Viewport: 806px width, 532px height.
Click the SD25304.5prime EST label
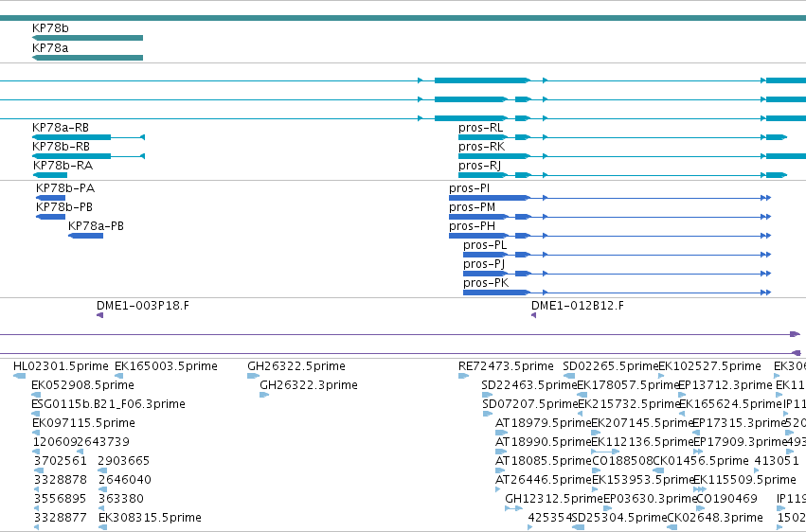tap(618, 518)
